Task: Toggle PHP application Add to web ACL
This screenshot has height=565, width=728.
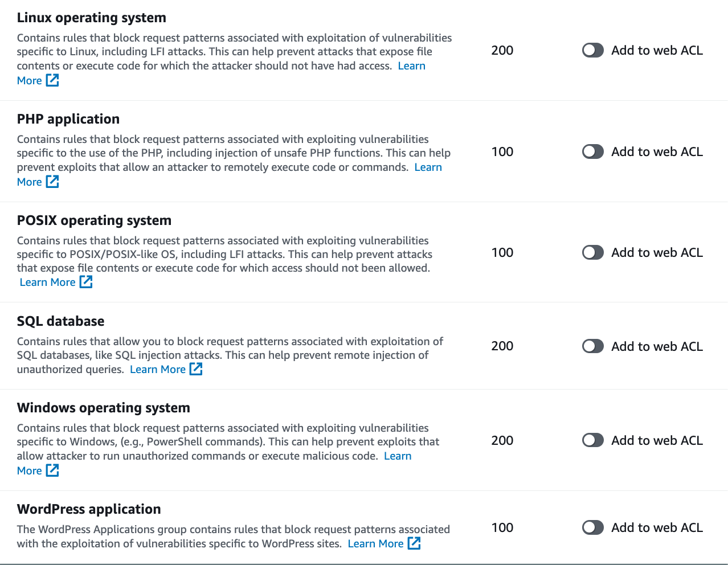Action: click(x=592, y=152)
